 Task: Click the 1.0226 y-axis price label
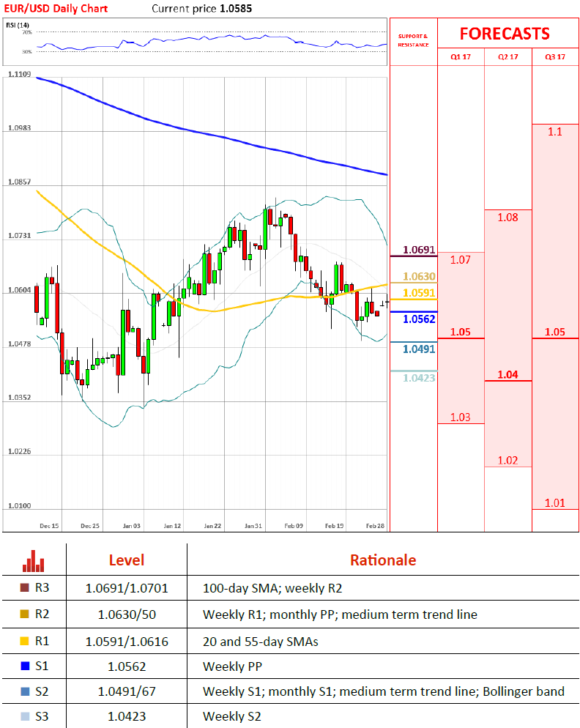click(x=20, y=452)
